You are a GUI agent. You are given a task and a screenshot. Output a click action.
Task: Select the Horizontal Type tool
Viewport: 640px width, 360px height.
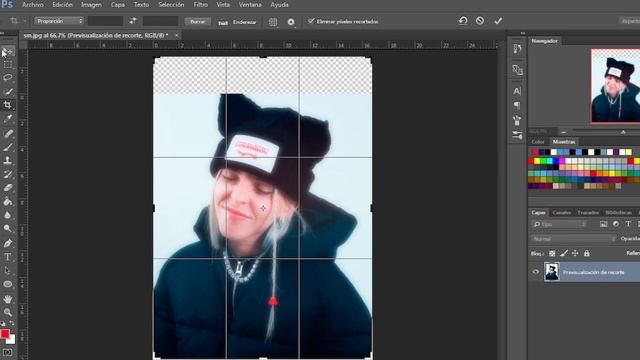pyautogui.click(x=8, y=257)
